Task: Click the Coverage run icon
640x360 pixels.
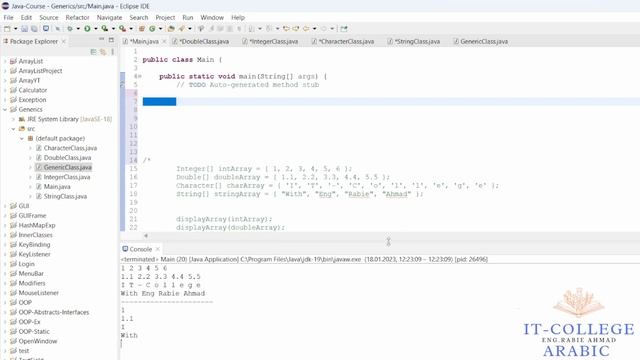Action: 105,29
